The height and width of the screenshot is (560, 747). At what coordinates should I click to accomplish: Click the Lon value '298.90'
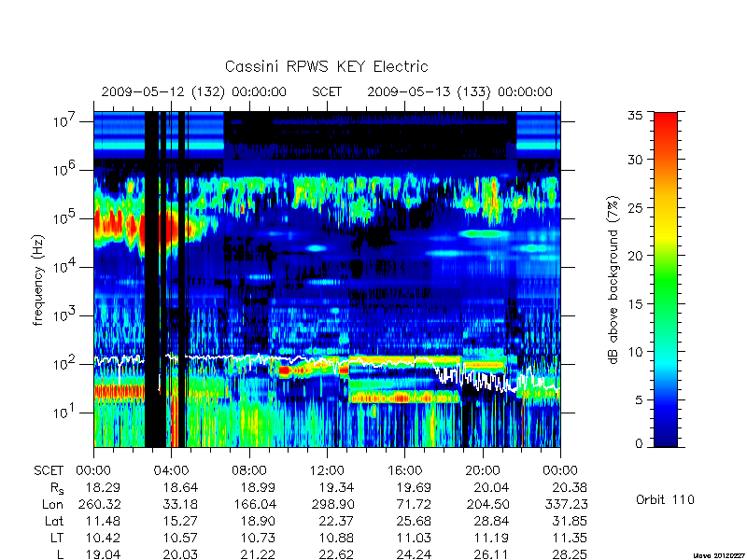[x=332, y=504]
